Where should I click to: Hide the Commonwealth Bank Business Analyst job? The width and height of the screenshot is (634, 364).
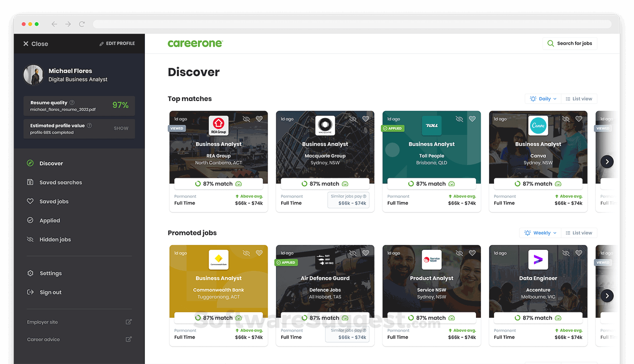[x=246, y=253]
